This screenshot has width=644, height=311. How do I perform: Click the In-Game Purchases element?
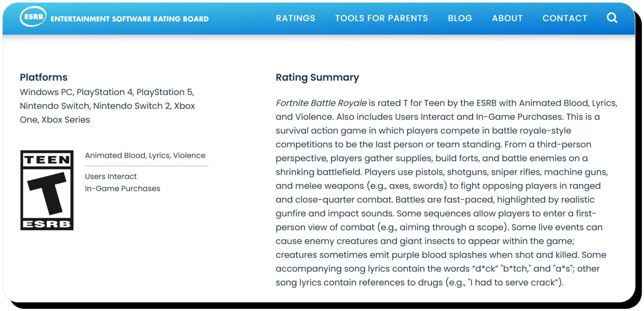122,188
